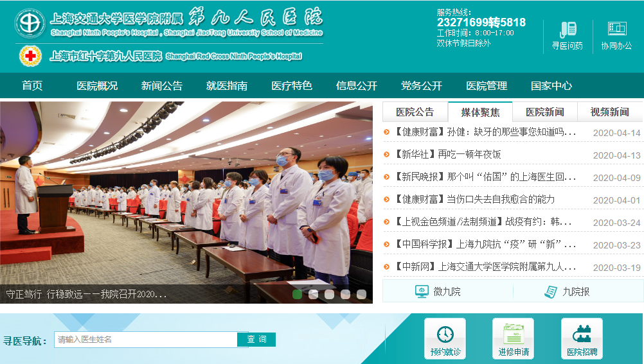Screen dimensions: 644x364
Task: Click bullet icon beside 中国科学报 article
Action: point(386,245)
